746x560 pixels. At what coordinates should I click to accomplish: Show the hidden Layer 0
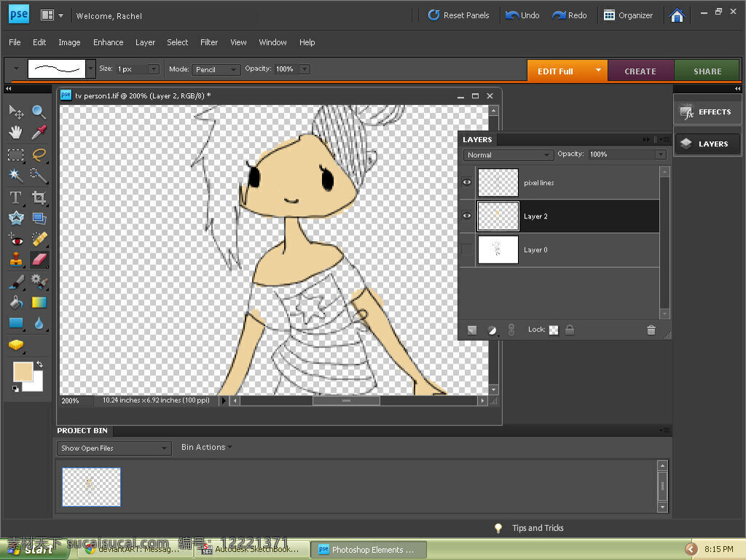click(467, 250)
